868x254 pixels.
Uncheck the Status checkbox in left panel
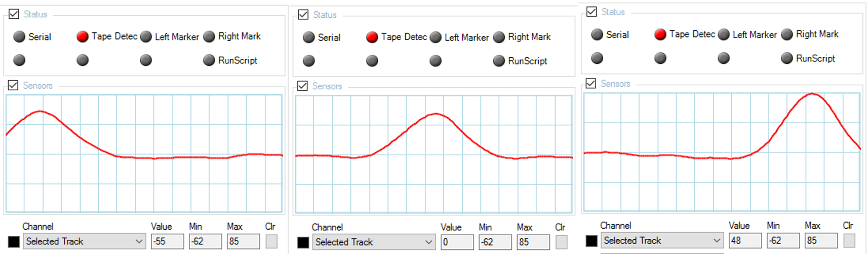(14, 14)
